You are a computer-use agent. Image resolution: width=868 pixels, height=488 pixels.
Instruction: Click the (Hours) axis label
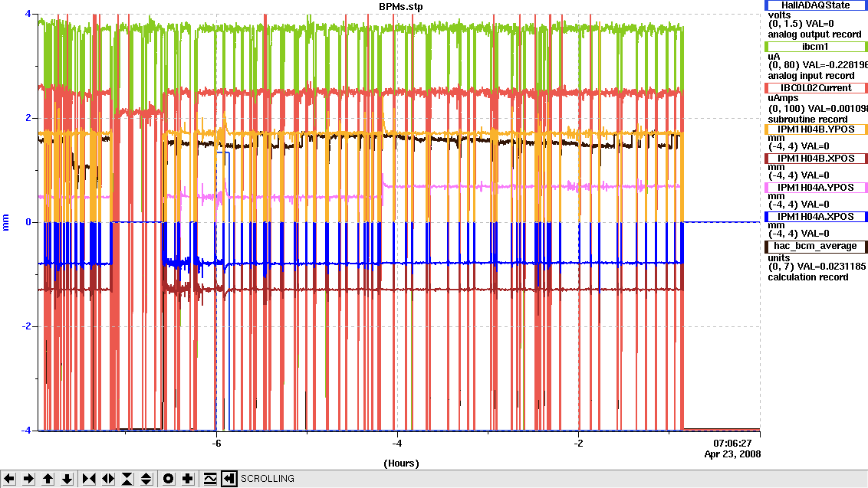click(x=401, y=463)
